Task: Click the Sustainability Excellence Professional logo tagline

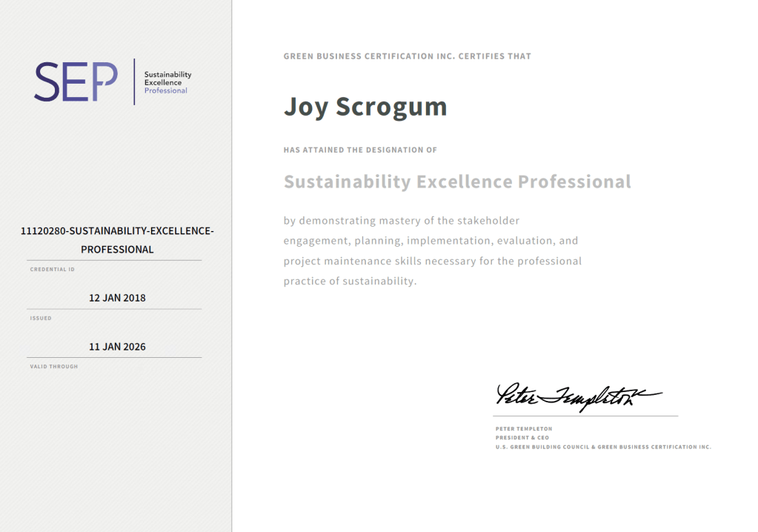Action: point(167,82)
